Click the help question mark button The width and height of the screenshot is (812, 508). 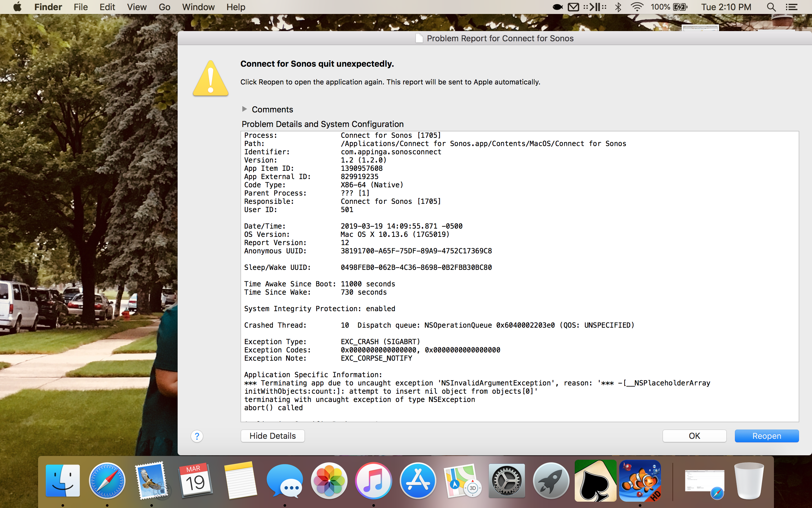[197, 436]
